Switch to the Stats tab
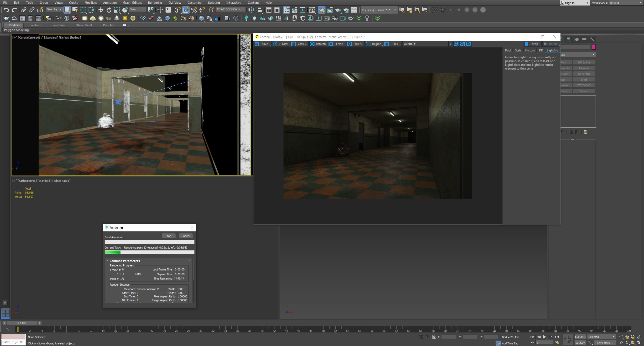Image resolution: width=644 pixels, height=346 pixels. (518, 50)
